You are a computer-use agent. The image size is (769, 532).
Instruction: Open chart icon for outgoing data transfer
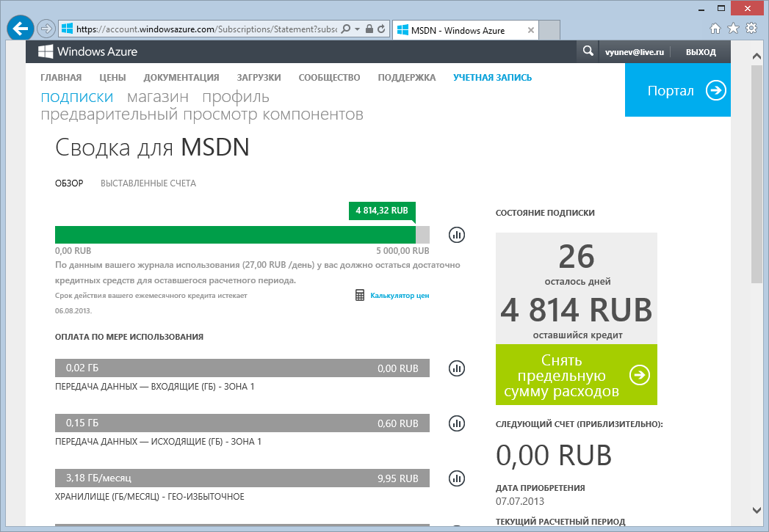457,423
